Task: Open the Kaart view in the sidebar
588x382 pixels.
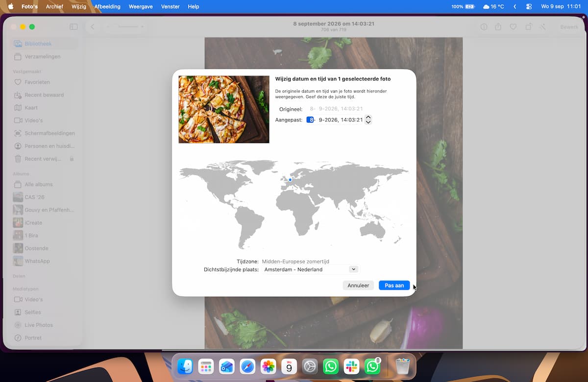Action: 44,108
